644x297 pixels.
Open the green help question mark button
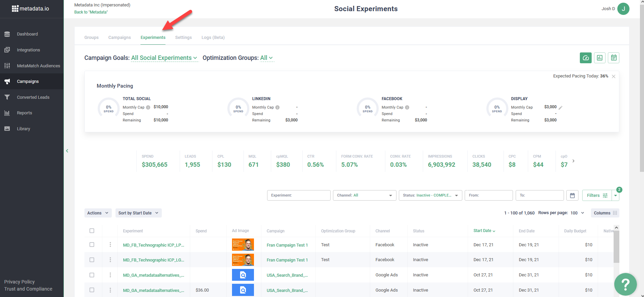[625, 284]
